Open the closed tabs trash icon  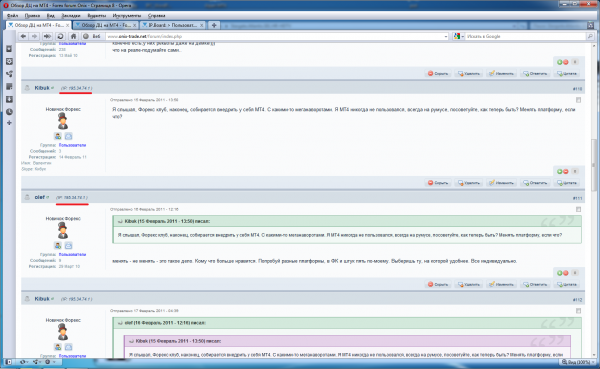pyautogui.click(x=591, y=25)
